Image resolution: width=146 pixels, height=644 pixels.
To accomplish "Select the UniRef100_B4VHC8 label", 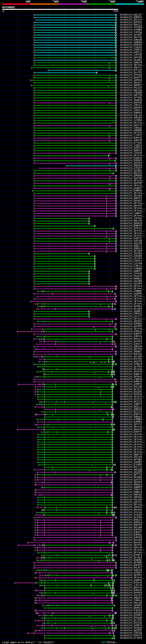I will pos(131,593).
